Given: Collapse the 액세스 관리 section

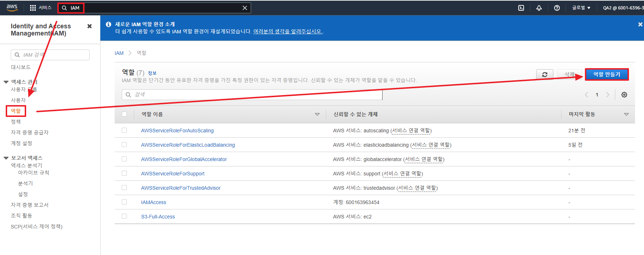Looking at the screenshot, I should [x=6, y=82].
